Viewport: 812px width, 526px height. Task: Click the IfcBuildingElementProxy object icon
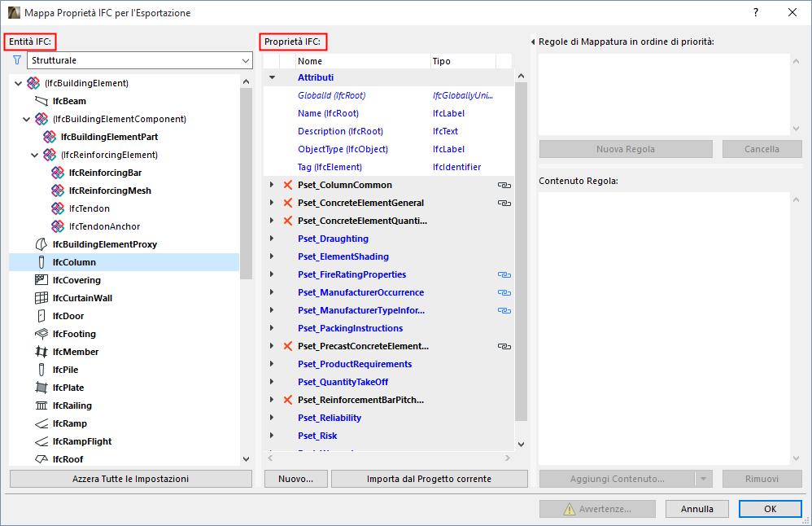[41, 244]
